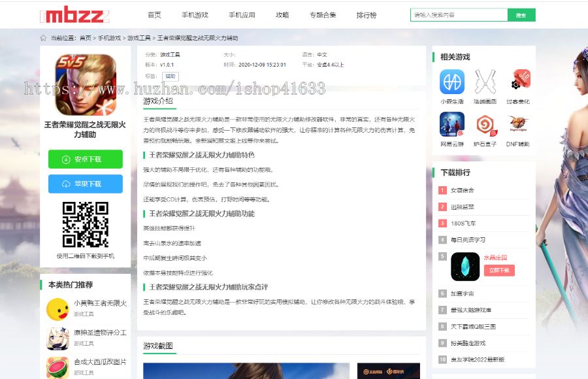Click the timestamp 2020-12-09 15:23:01

262,65
